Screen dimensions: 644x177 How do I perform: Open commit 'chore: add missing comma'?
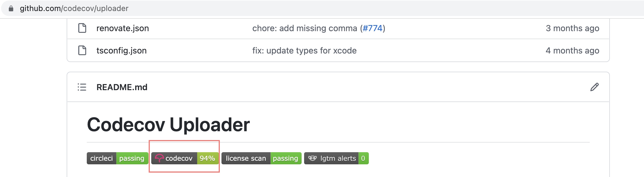pos(305,28)
